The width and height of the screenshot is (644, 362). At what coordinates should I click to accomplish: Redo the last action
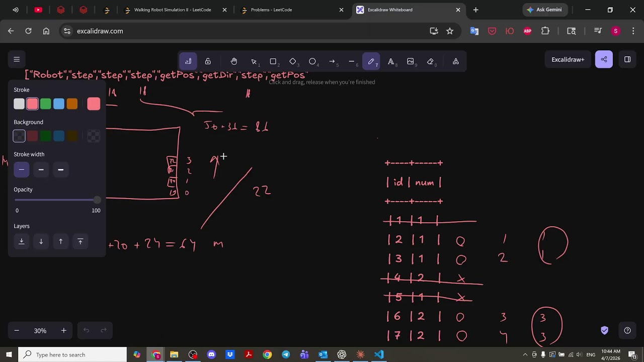click(104, 330)
